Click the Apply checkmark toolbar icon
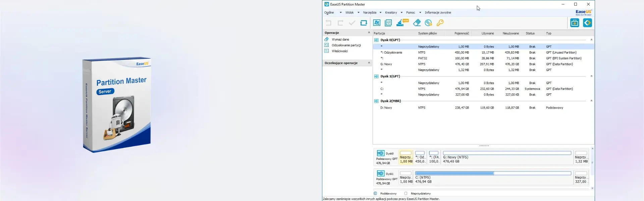 352,23
